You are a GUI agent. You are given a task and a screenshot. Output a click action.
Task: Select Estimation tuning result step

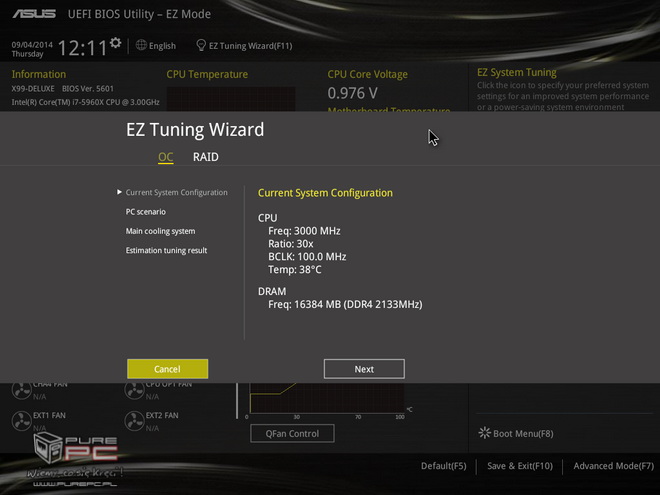166,250
